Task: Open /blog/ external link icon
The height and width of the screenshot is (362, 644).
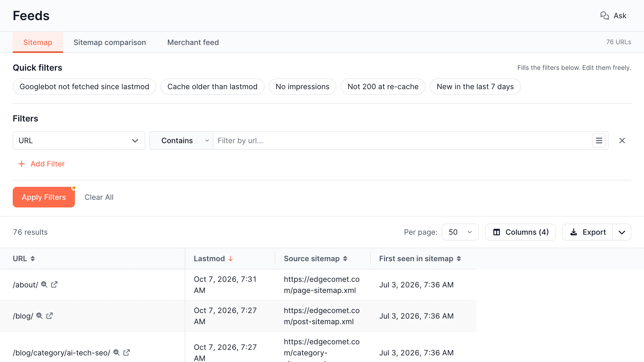Action: tap(50, 316)
